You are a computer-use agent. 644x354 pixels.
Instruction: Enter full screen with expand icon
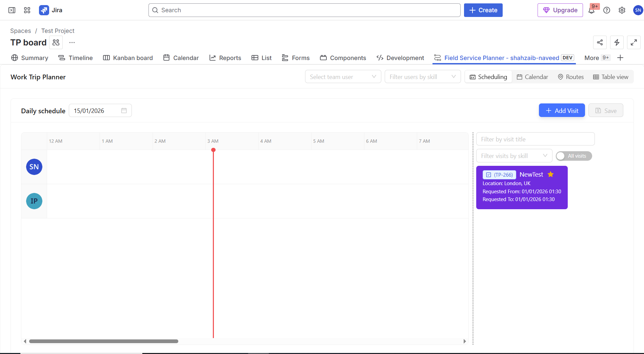pos(634,42)
